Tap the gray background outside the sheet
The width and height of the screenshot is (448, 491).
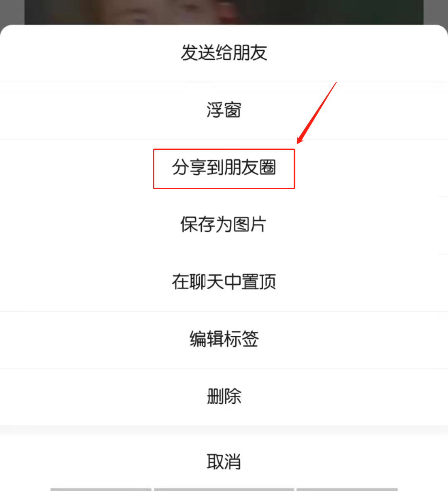[436, 12]
